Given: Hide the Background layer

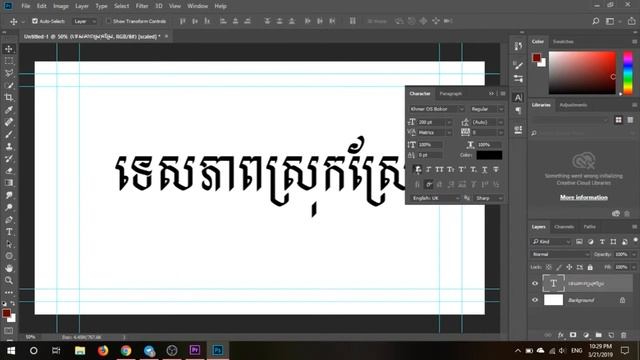Looking at the screenshot, I should pyautogui.click(x=535, y=300).
